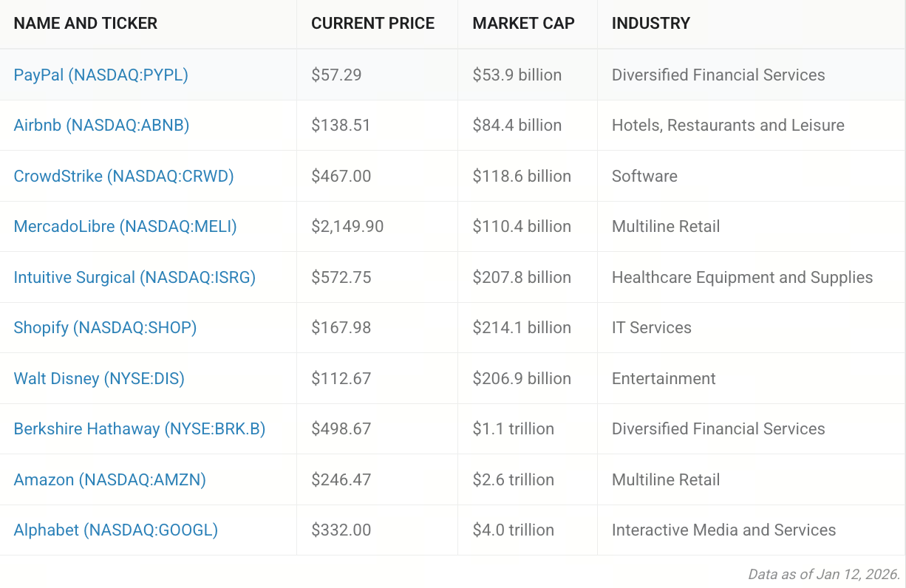906x588 pixels.
Task: Click the Market Cap column header
Action: [523, 24]
